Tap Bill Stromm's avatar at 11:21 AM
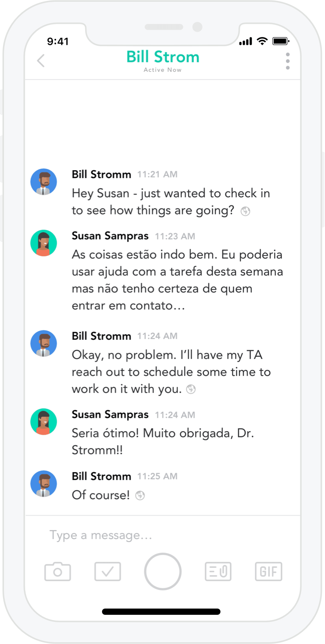Viewport: 325px width, 644px height. coord(43,181)
